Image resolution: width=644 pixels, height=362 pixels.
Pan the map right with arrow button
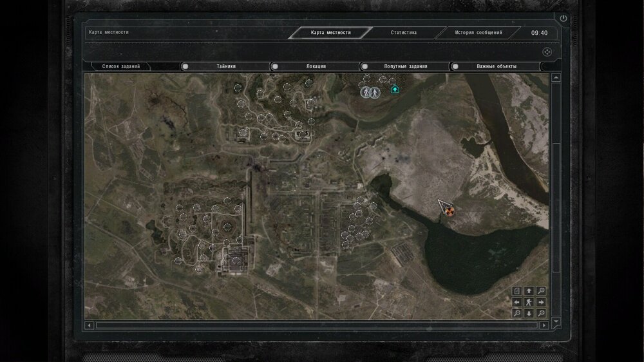coord(541,302)
